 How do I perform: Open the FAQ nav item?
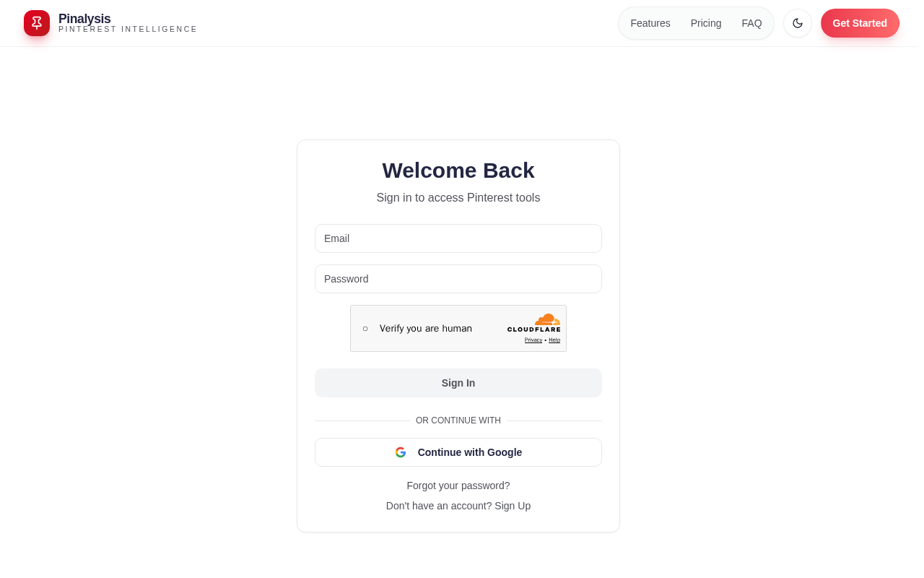pyautogui.click(x=751, y=23)
